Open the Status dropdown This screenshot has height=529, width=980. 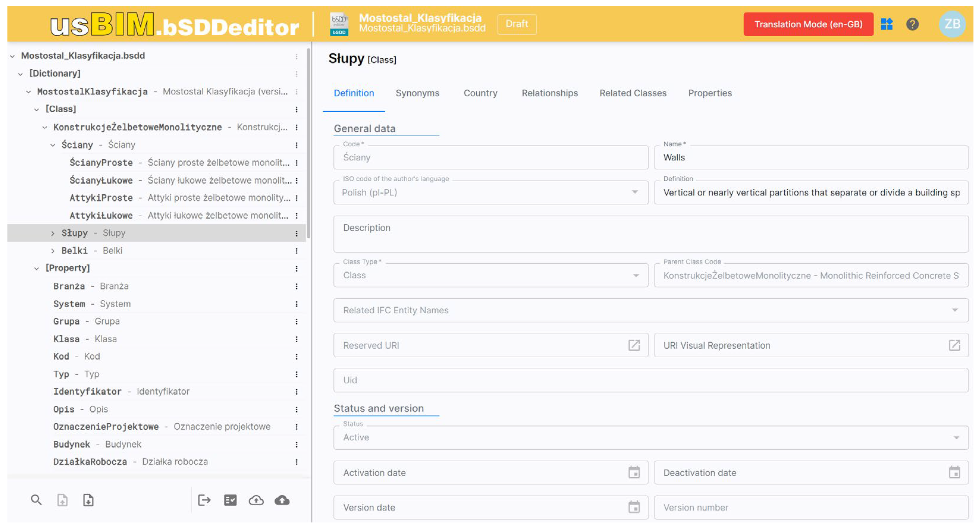956,437
